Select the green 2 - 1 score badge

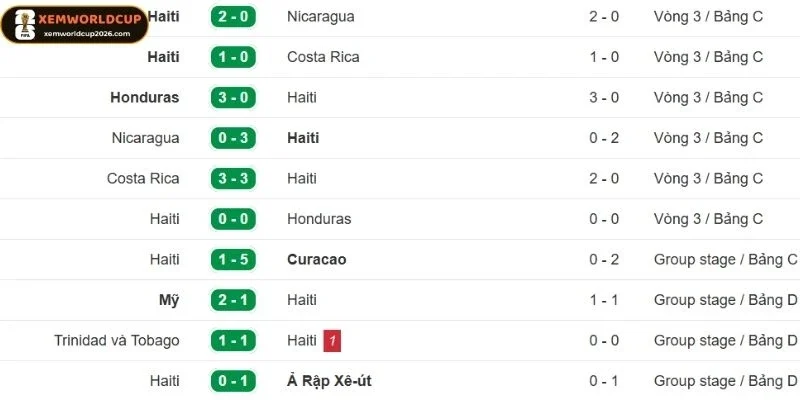(232, 300)
